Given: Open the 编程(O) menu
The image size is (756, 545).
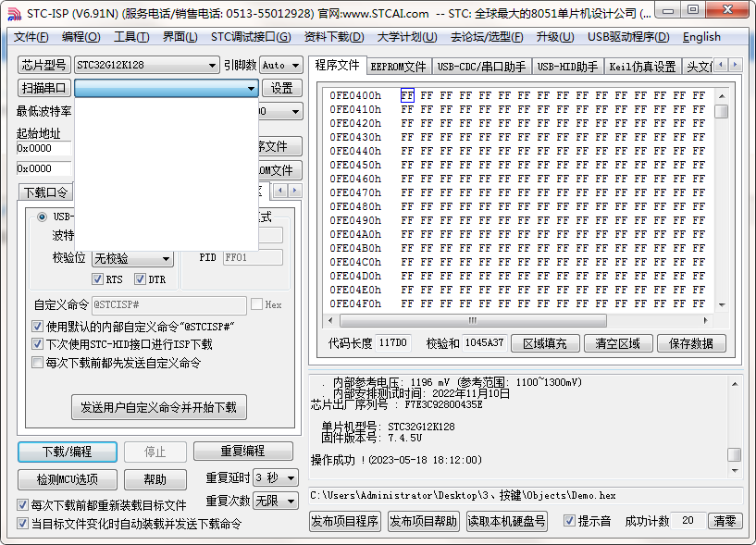Looking at the screenshot, I should click(81, 37).
